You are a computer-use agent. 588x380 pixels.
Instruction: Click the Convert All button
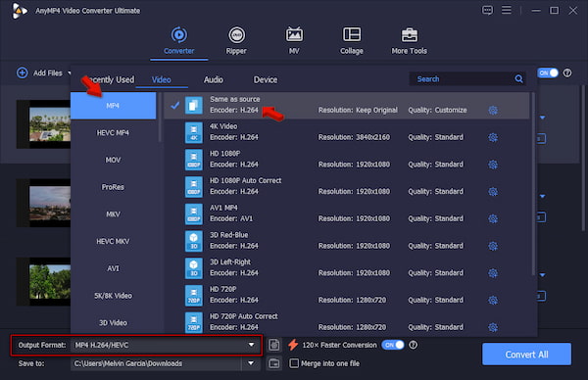tap(526, 355)
